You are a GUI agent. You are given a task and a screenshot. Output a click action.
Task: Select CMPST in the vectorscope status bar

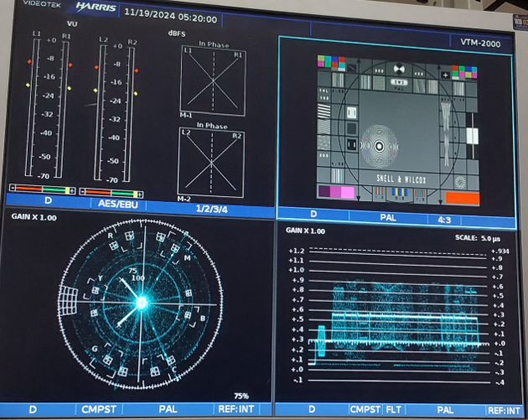pos(99,410)
